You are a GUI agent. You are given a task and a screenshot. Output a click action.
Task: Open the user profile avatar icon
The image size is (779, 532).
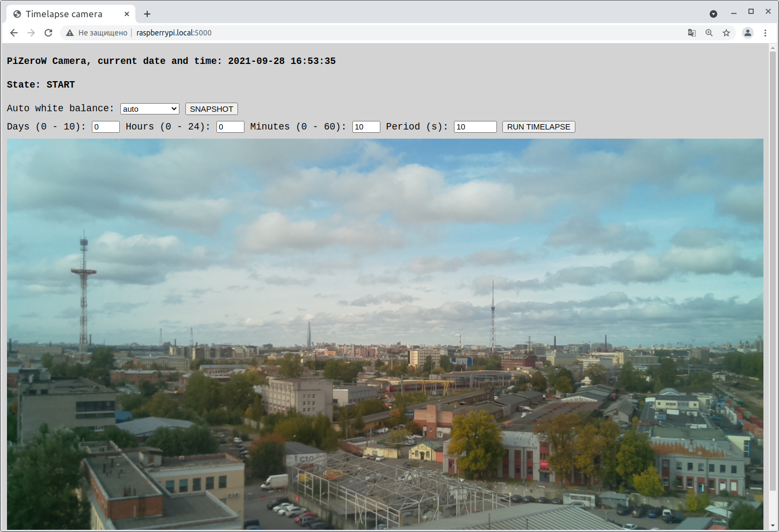(748, 33)
